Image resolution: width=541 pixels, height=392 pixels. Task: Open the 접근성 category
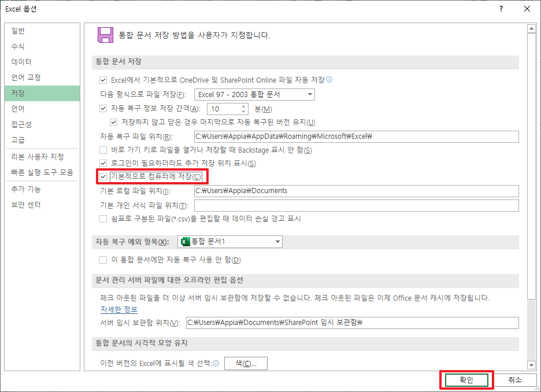pos(42,124)
